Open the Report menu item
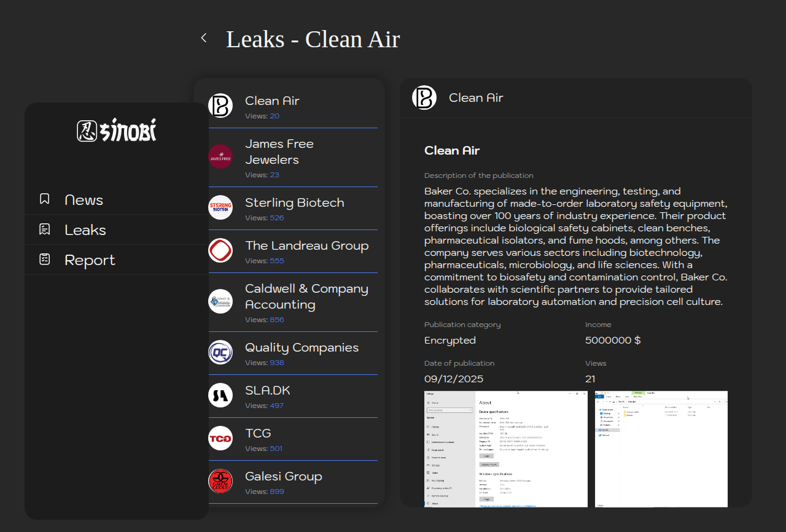 point(90,260)
